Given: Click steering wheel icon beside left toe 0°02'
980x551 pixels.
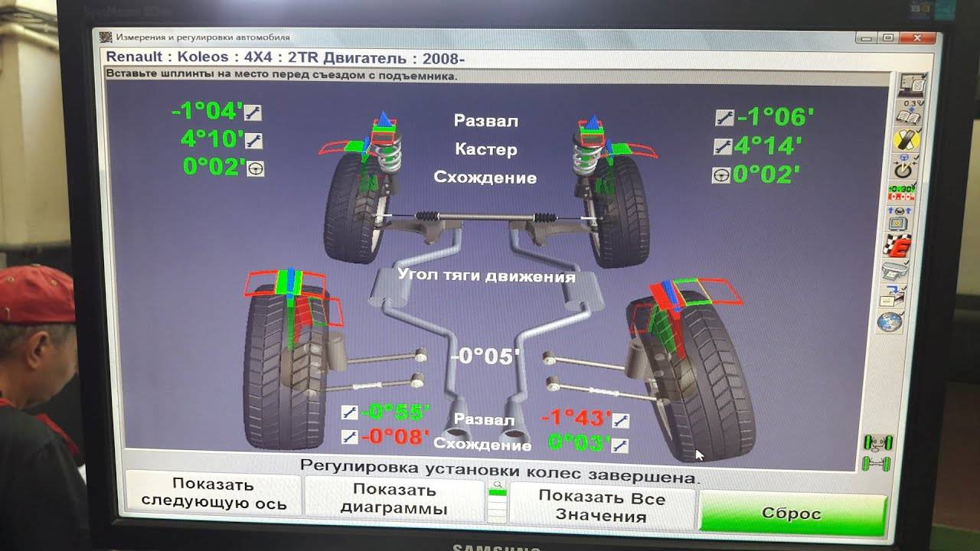Looking at the screenshot, I should pos(256,168).
